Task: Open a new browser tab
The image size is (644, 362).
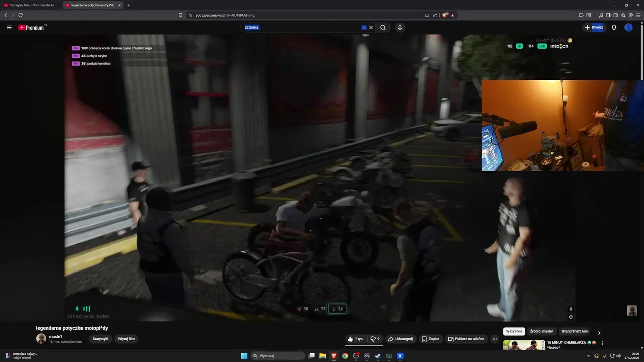Action: click(129, 5)
